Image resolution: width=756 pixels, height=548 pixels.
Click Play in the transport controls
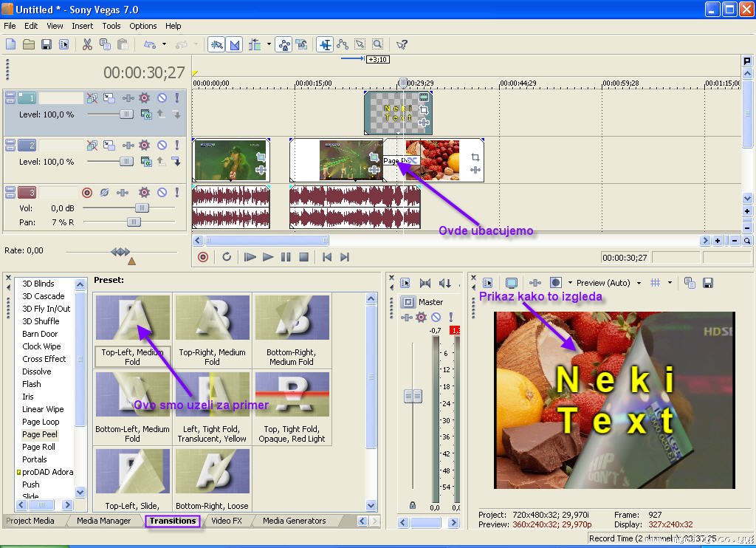[x=268, y=257]
